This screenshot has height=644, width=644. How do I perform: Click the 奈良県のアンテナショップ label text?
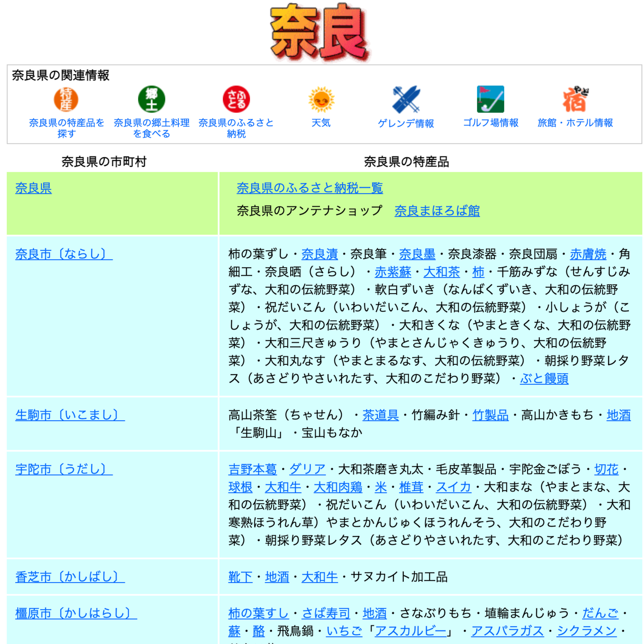(309, 211)
